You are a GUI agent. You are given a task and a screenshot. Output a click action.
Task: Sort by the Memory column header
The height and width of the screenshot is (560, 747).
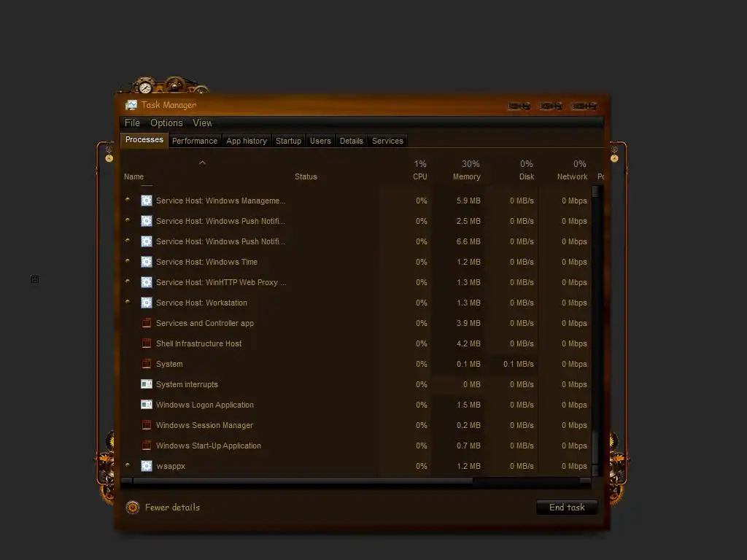tap(466, 176)
